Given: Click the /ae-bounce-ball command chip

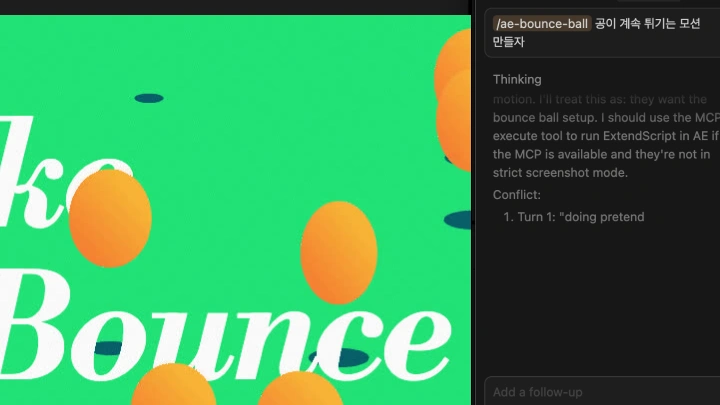Looking at the screenshot, I should click(541, 24).
